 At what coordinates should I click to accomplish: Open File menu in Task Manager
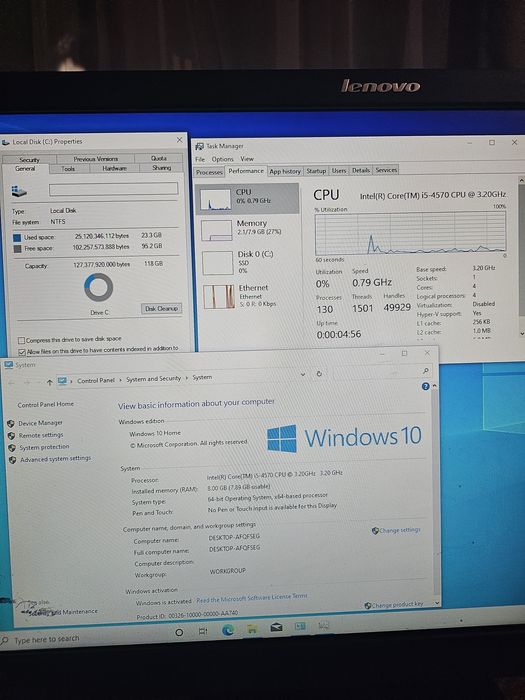200,159
